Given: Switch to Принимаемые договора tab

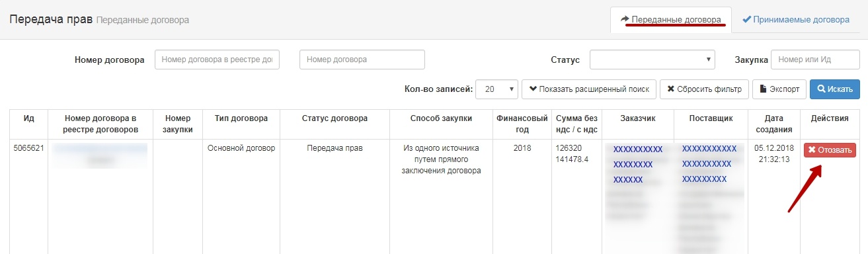Looking at the screenshot, I should (796, 20).
